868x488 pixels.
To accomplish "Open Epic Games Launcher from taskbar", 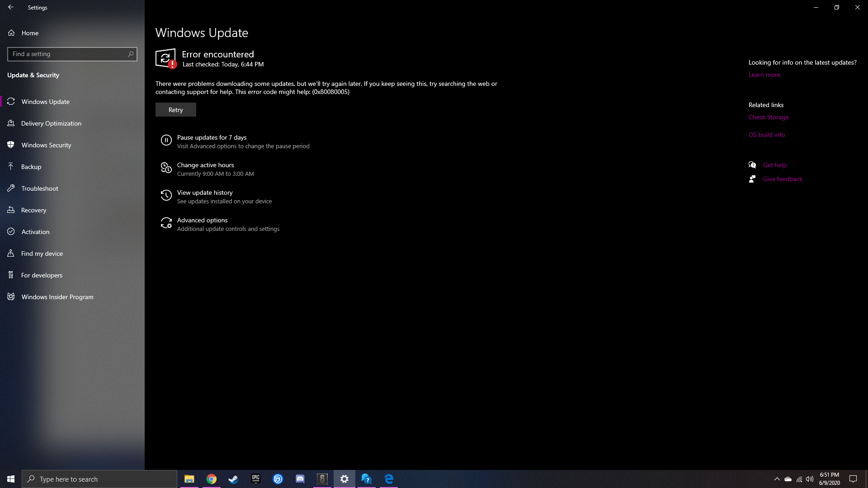I will (x=256, y=479).
